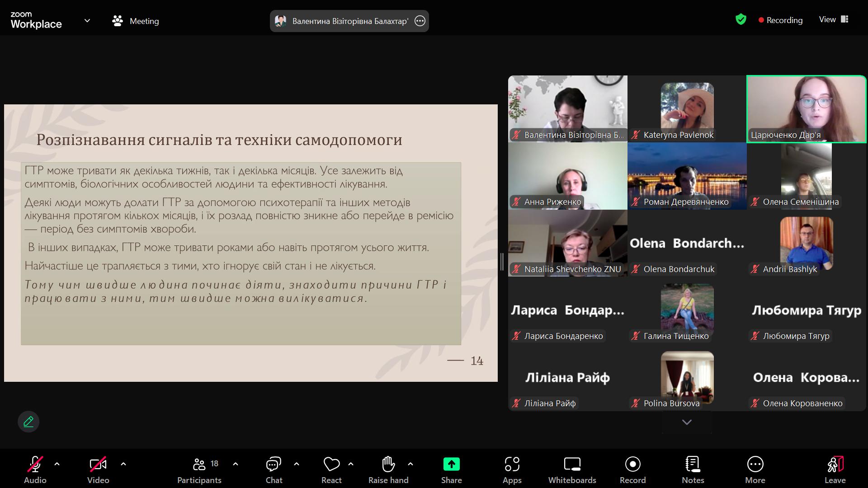This screenshot has width=868, height=488.
Task: Click muted mic icon on Nataliia Shevchenko label
Action: 516,269
